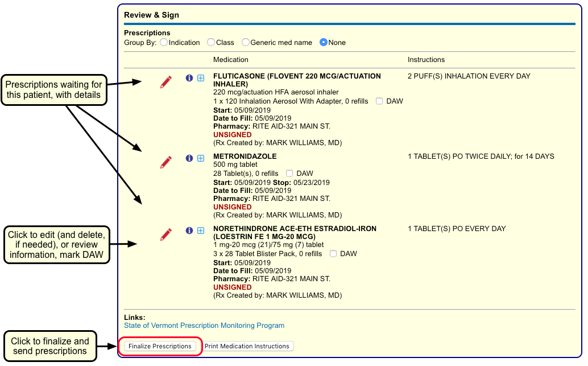
Task: Group prescriptions by Generic med name
Action: click(246, 43)
